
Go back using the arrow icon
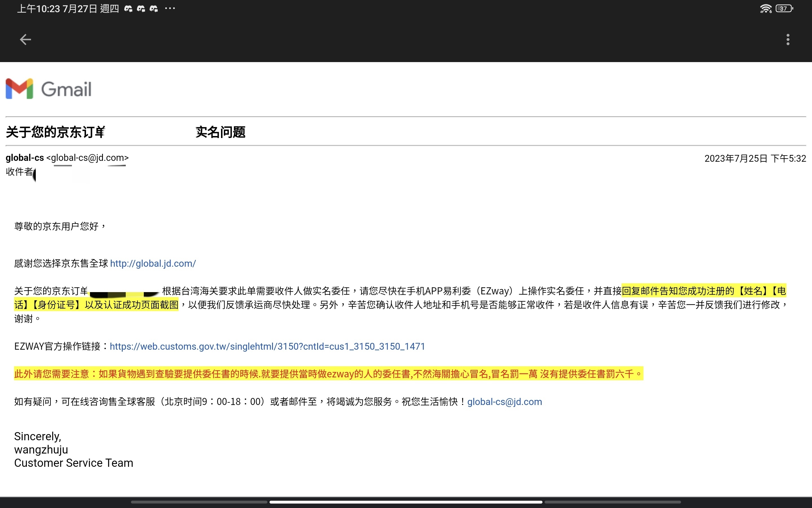click(x=25, y=40)
